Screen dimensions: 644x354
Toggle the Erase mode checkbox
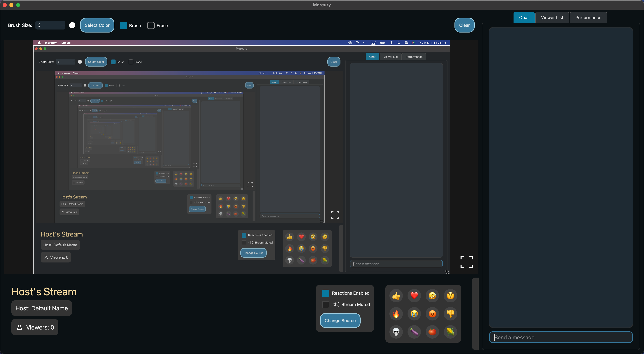tap(151, 25)
